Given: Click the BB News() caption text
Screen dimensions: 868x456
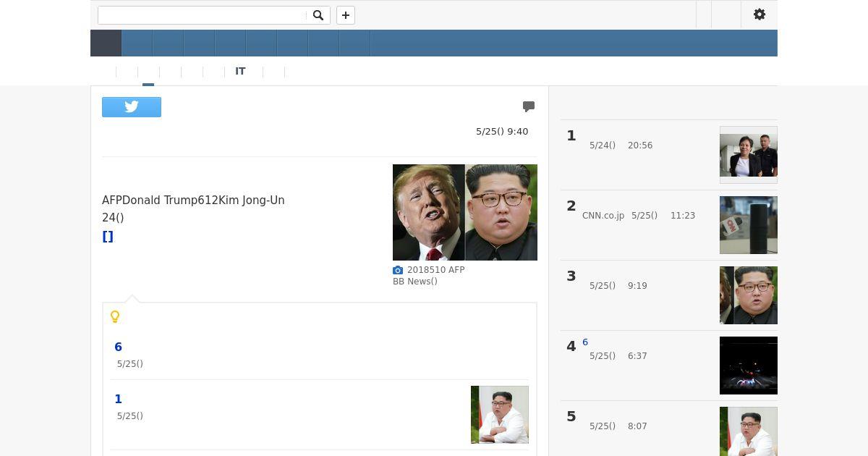Looking at the screenshot, I should pyautogui.click(x=415, y=282).
